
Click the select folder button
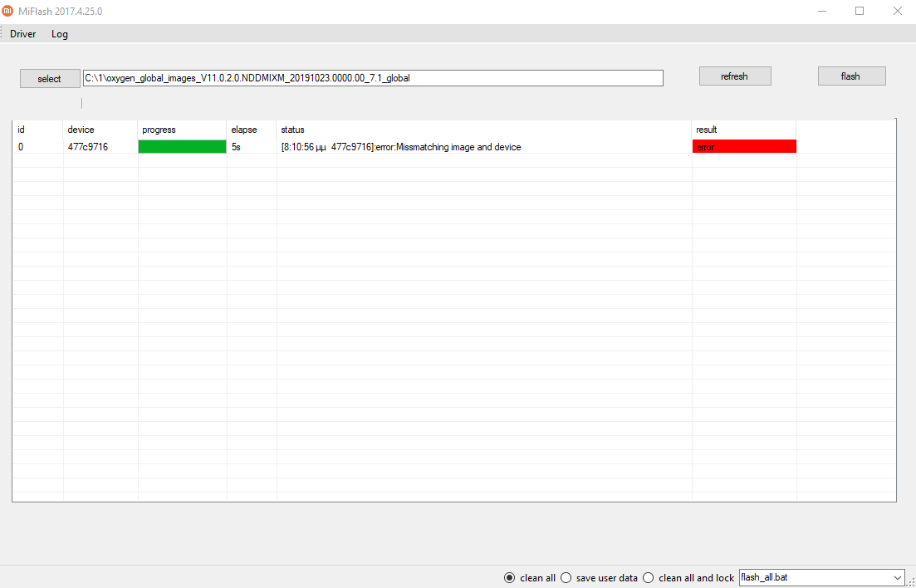click(50, 79)
